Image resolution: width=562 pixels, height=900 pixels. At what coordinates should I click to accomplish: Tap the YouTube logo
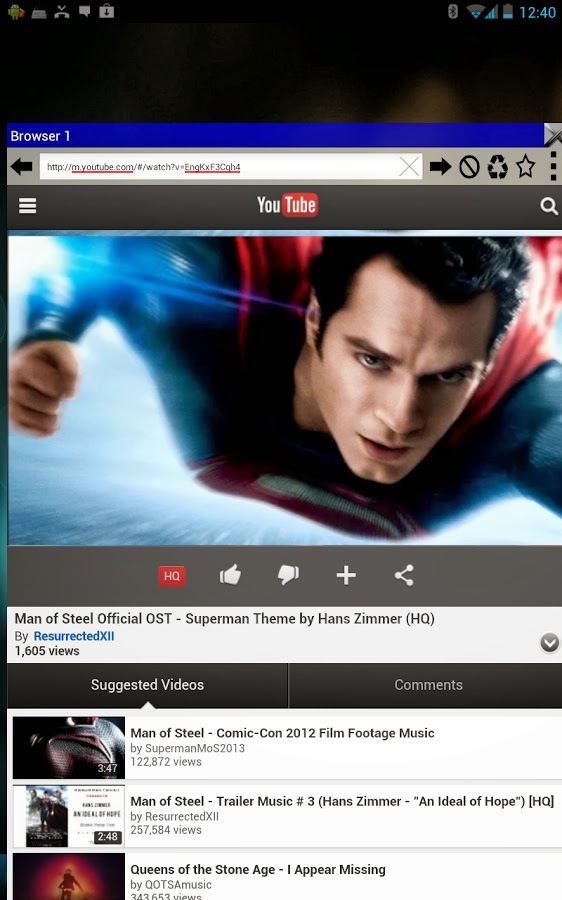pyautogui.click(x=287, y=205)
